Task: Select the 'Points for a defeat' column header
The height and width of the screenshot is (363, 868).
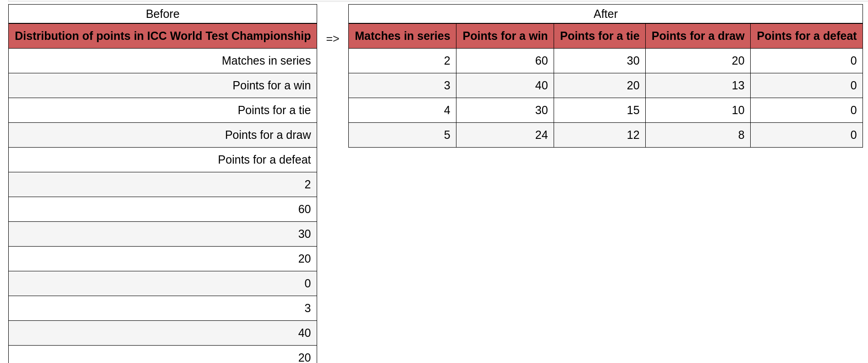Action: pyautogui.click(x=807, y=36)
